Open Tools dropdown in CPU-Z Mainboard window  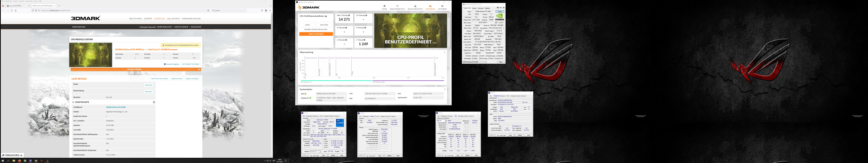coord(511,135)
